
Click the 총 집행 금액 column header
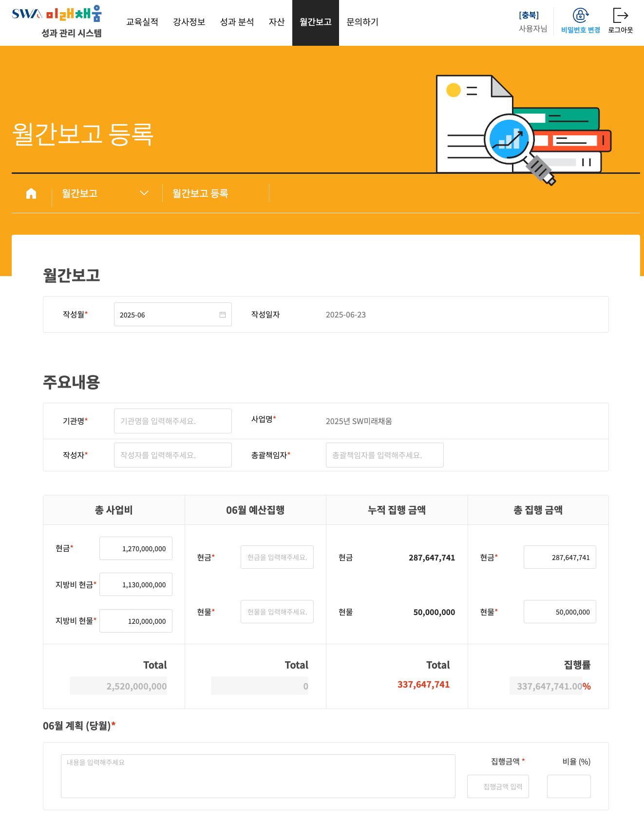538,510
